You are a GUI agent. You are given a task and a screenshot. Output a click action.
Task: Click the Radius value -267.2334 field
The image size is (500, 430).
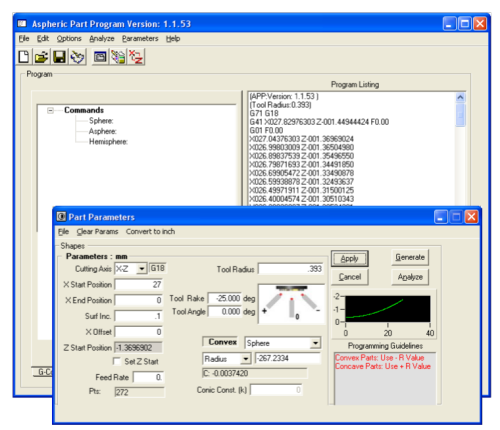click(288, 359)
